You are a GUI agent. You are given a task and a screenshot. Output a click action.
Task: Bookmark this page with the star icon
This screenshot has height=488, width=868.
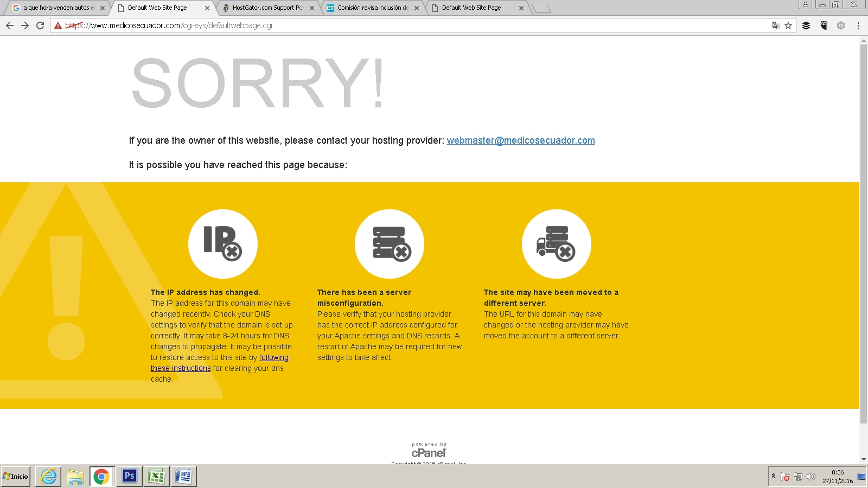[788, 25]
